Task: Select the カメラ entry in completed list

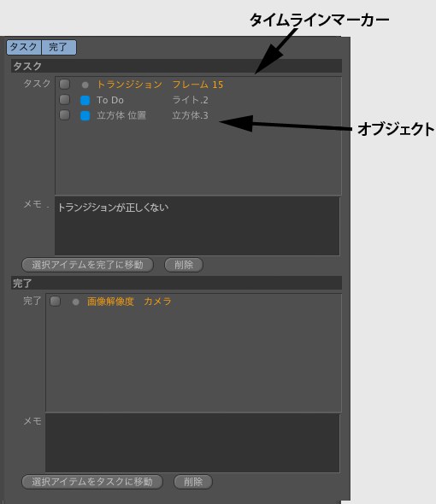Action: 157,302
